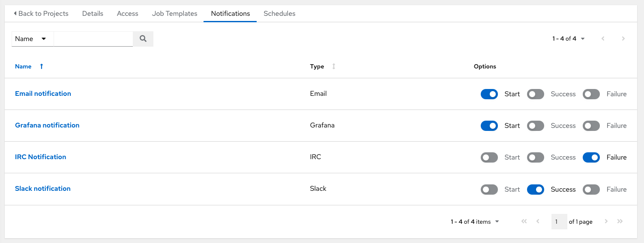Jump to first page using double-left arrows
Screen dimensions: 644x243
pos(524,221)
